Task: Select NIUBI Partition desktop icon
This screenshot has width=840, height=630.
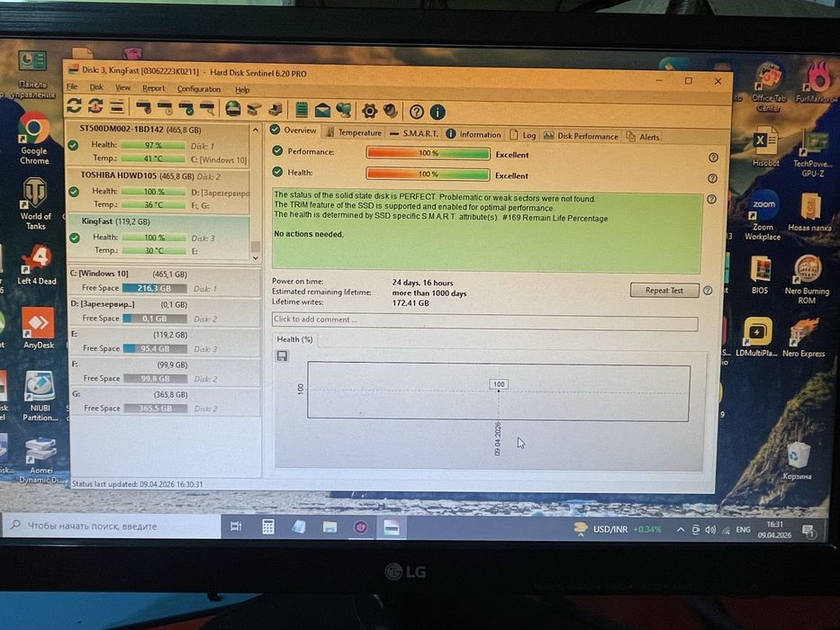Action: pos(41,396)
